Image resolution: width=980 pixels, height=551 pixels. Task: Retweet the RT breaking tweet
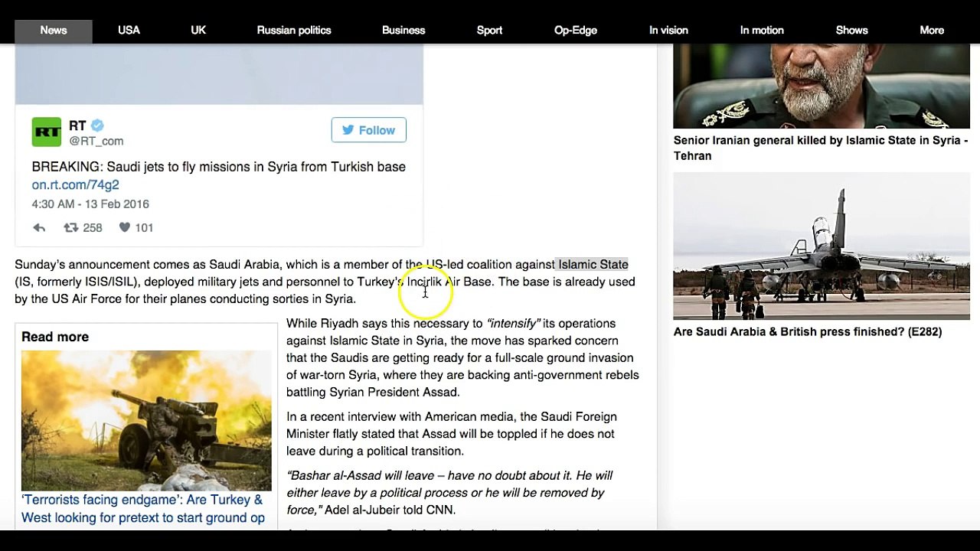[x=70, y=227]
